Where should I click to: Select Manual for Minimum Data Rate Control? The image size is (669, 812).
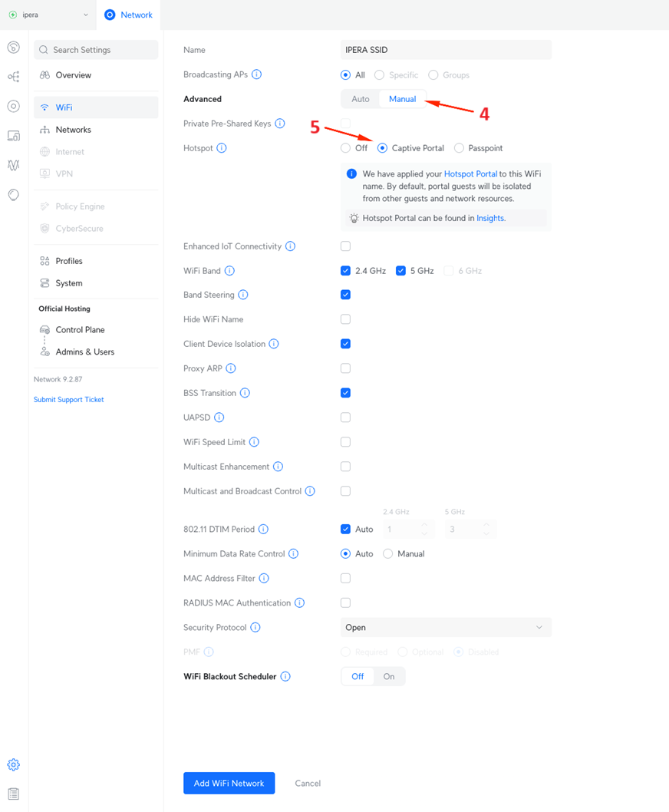[x=388, y=553]
